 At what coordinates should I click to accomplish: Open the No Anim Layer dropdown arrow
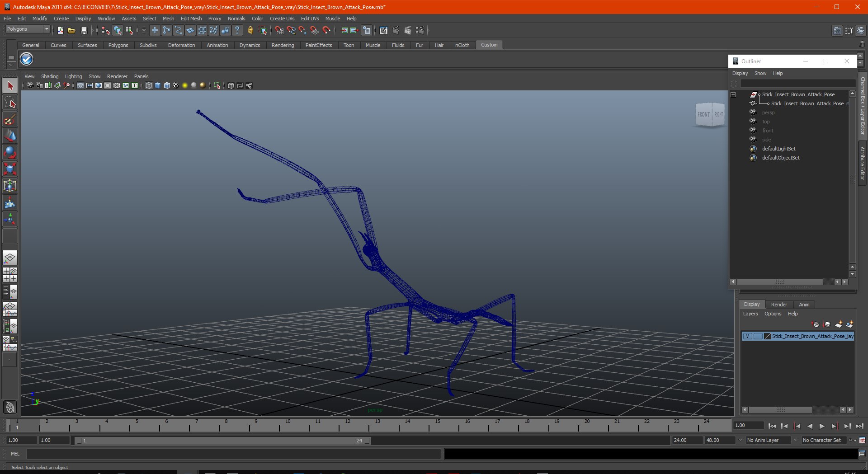click(740, 440)
